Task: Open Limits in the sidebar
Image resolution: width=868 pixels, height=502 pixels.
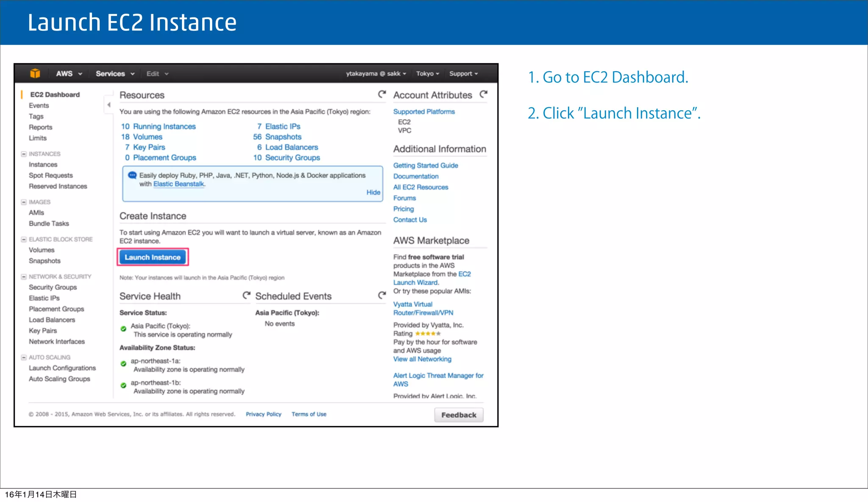Action: click(38, 138)
